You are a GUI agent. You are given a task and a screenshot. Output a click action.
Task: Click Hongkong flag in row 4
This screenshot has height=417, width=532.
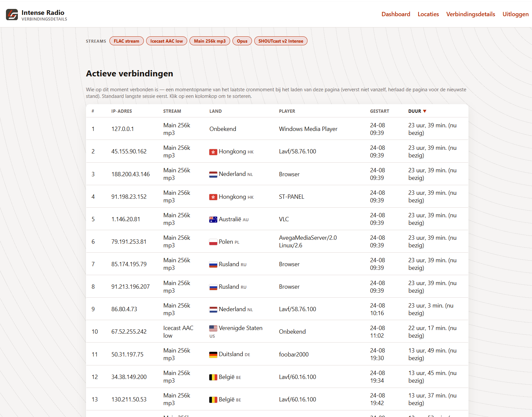coord(213,197)
